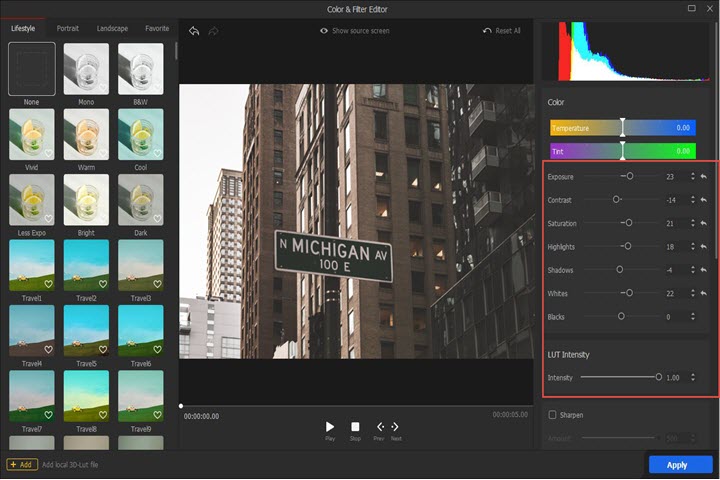720x480 pixels.
Task: Switch to the Portrait tab
Action: [x=68, y=29]
